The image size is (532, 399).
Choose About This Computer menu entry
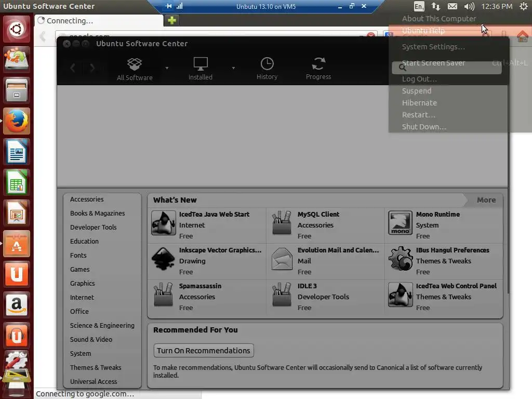pyautogui.click(x=439, y=19)
